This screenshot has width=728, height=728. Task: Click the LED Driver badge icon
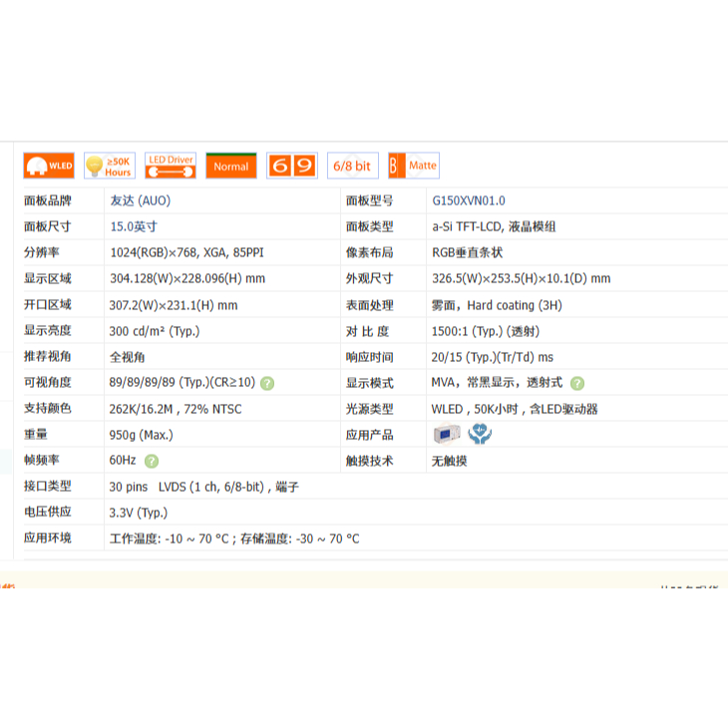pyautogui.click(x=170, y=166)
